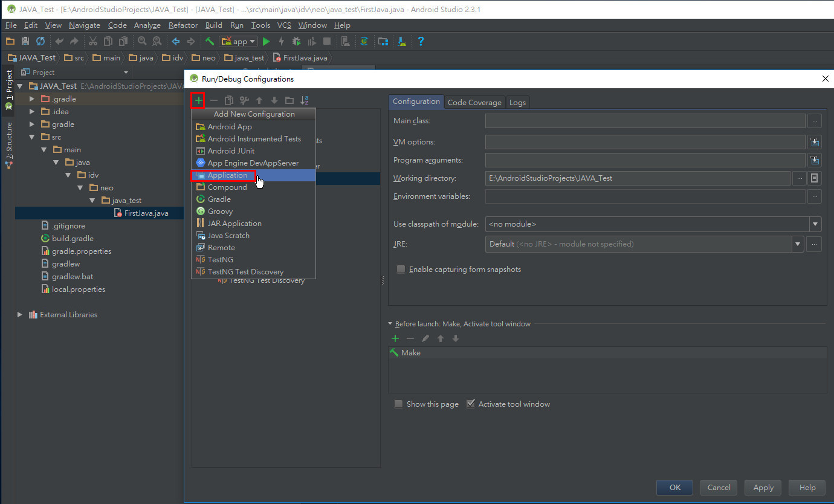Image resolution: width=834 pixels, height=504 pixels.
Task: Click into the Program arguments field
Action: [645, 160]
